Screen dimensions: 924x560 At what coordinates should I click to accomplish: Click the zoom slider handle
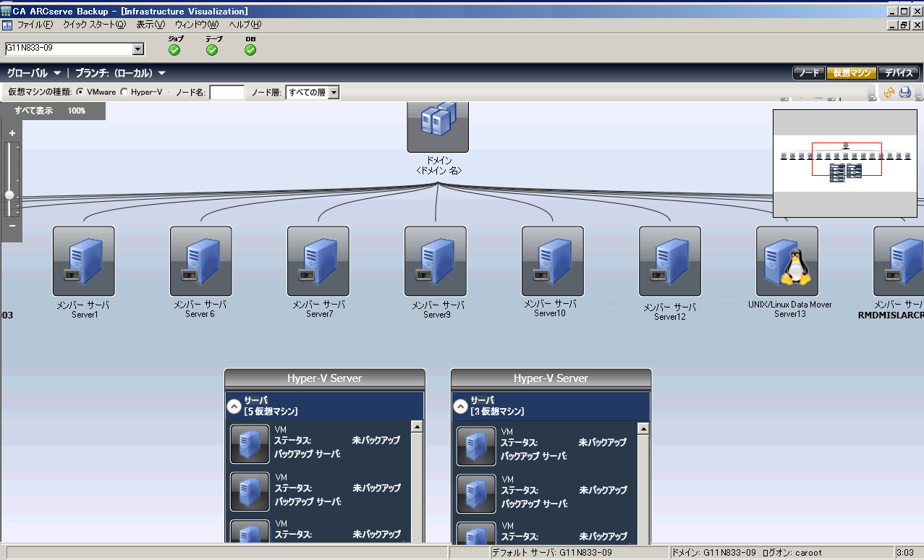9,195
